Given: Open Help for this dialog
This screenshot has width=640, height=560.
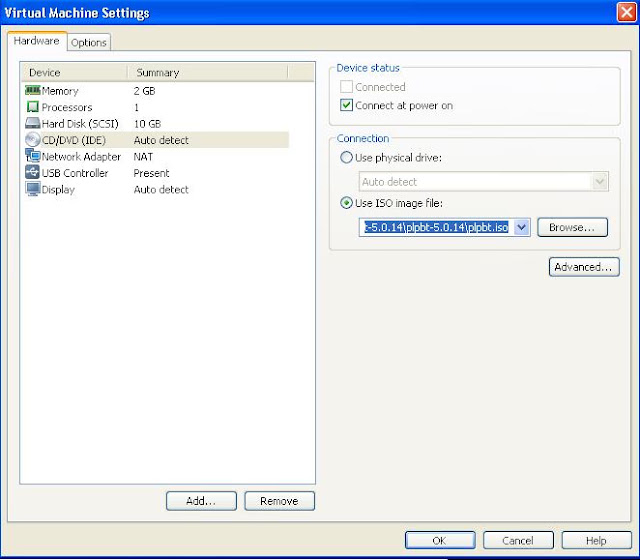Looking at the screenshot, I should coord(597,540).
